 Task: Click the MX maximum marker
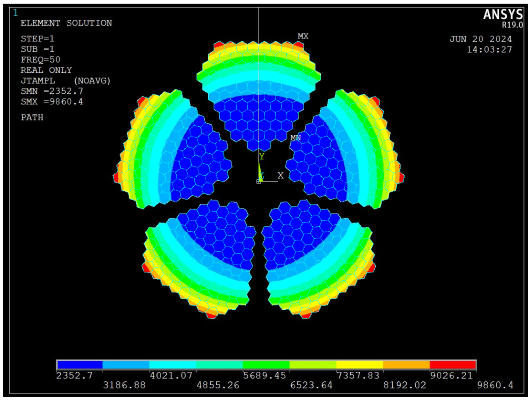pos(303,36)
